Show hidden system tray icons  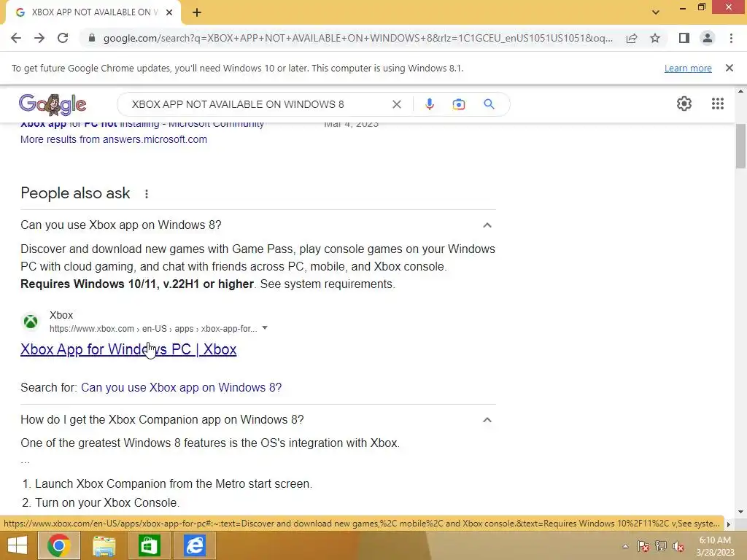[625, 546]
